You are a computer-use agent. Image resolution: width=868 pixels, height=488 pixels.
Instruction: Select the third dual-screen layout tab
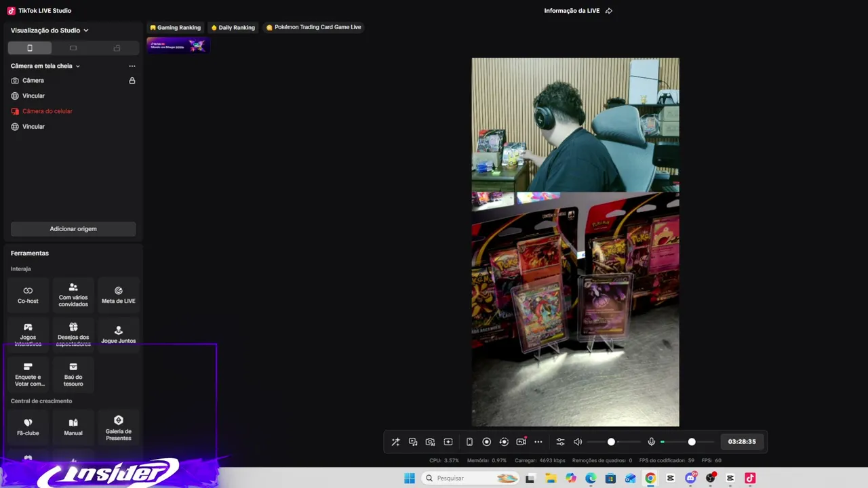117,48
